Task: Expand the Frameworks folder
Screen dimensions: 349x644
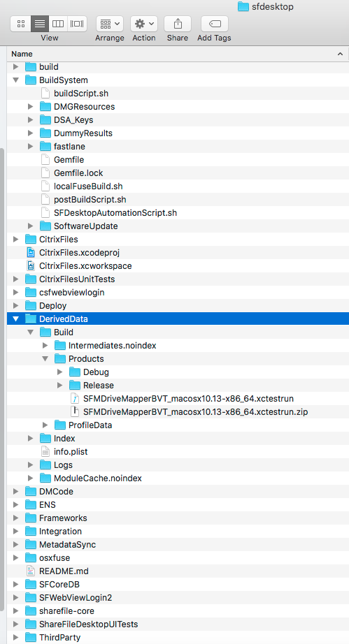Action: pos(15,518)
